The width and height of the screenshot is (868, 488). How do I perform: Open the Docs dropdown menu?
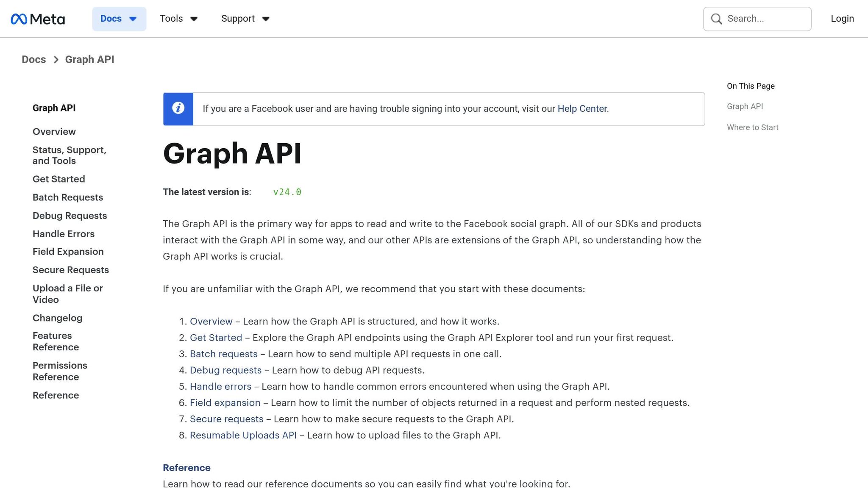[x=119, y=19]
